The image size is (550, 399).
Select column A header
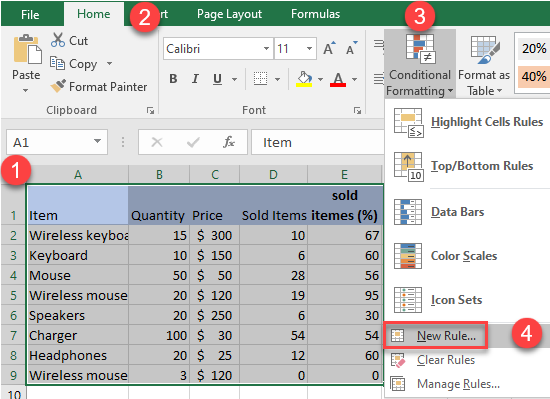pyautogui.click(x=78, y=174)
